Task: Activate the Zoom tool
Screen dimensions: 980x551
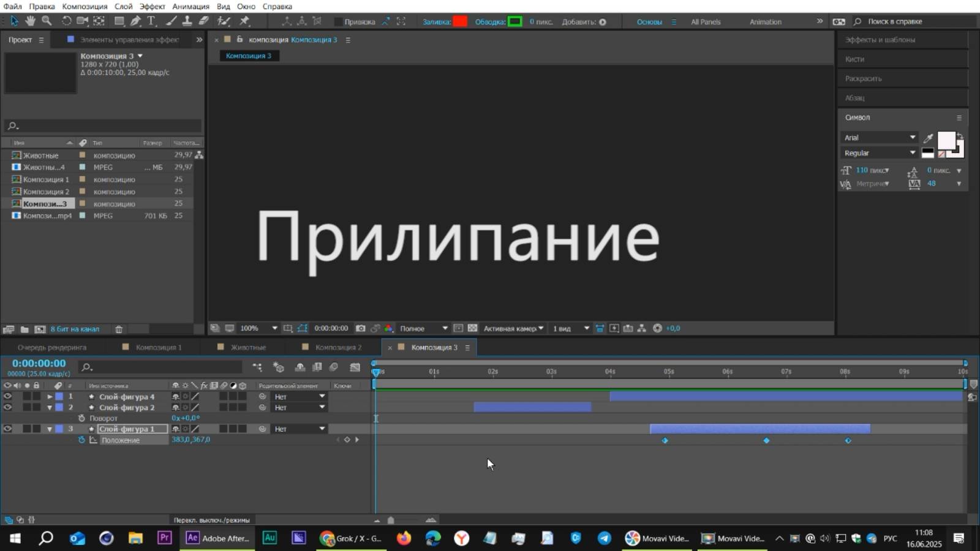Action: tap(47, 21)
